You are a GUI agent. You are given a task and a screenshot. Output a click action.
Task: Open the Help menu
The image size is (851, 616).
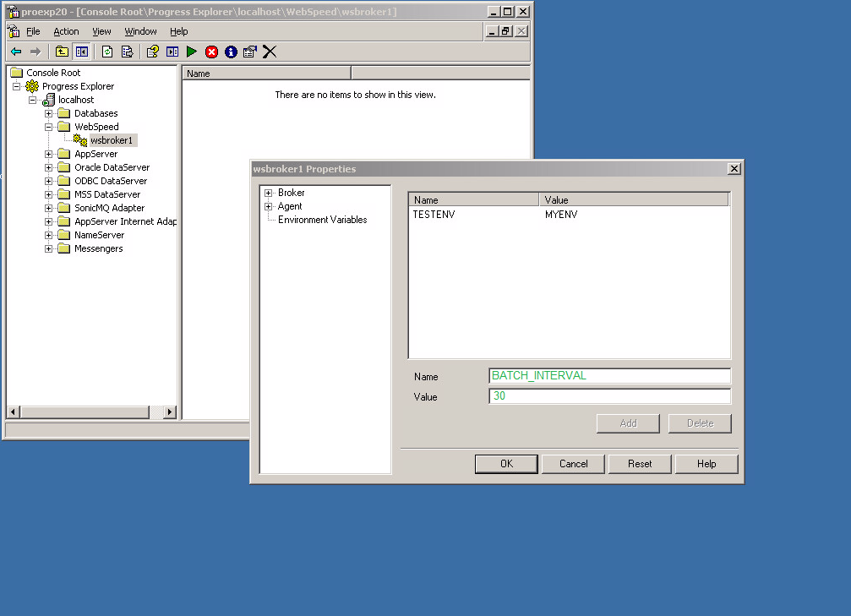pyautogui.click(x=178, y=31)
